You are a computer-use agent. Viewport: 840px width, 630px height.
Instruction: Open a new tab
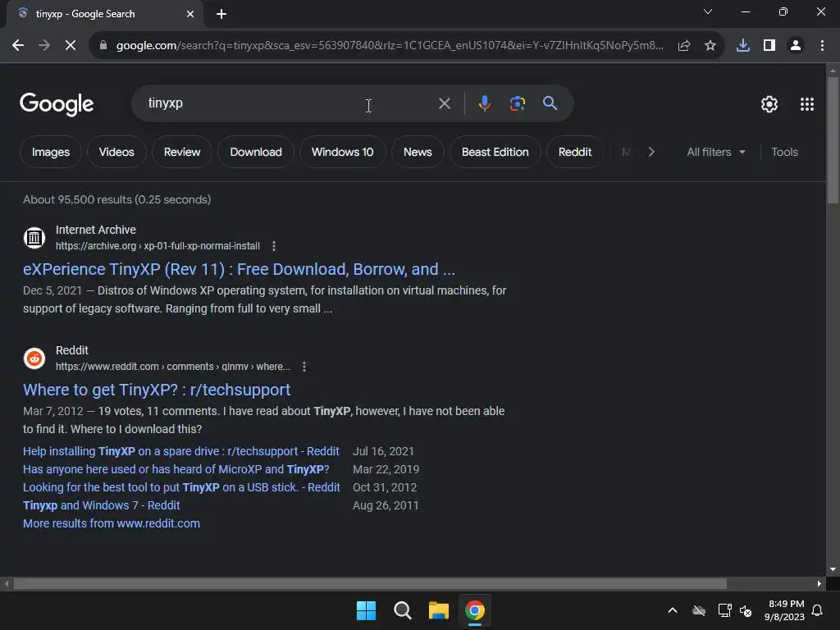pos(221,14)
